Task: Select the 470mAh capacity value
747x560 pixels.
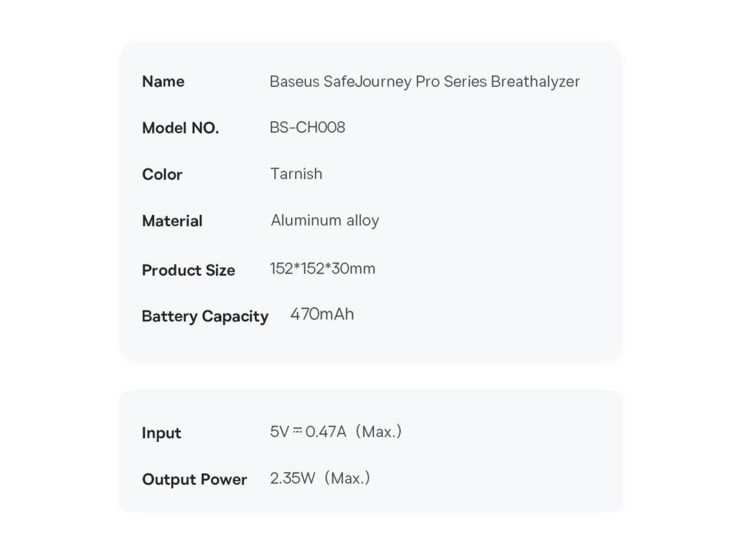Action: [x=322, y=315]
